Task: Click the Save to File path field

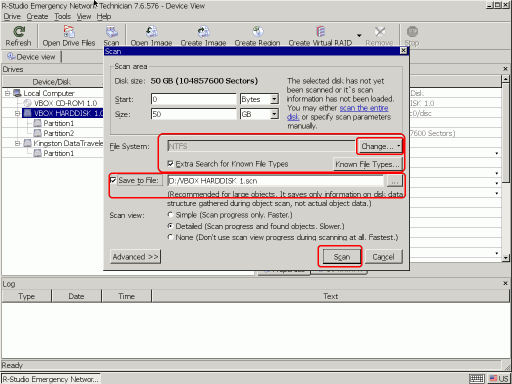Action: click(x=276, y=181)
